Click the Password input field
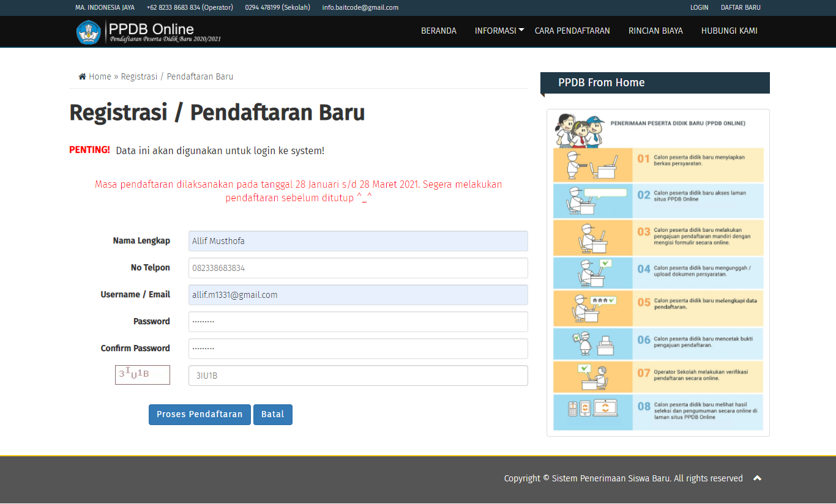Viewport: 836px width, 504px height. [358, 322]
